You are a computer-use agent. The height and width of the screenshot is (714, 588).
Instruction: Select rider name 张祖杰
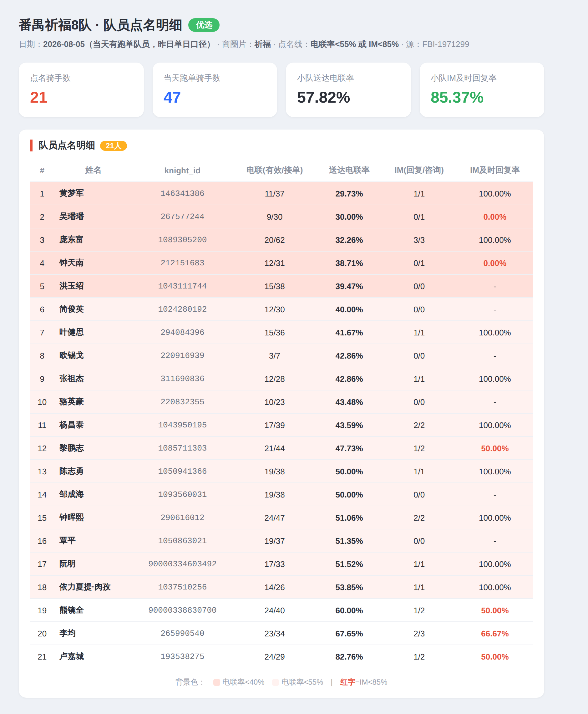[72, 379]
